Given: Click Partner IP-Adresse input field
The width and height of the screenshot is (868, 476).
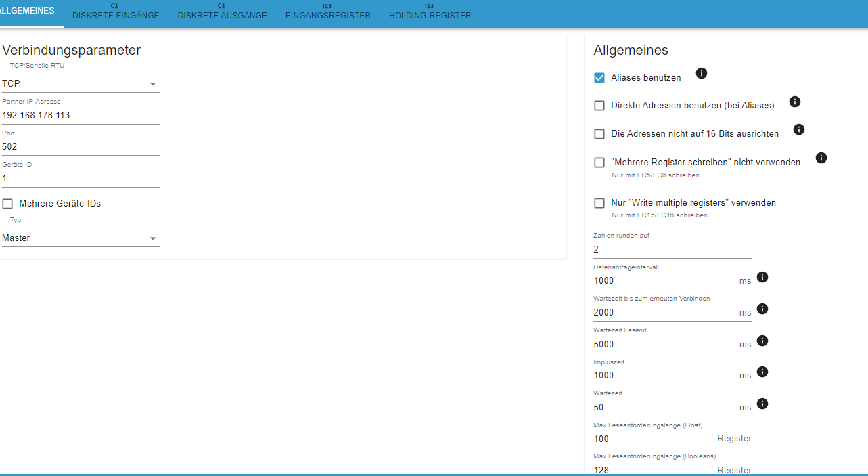Looking at the screenshot, I should (81, 115).
